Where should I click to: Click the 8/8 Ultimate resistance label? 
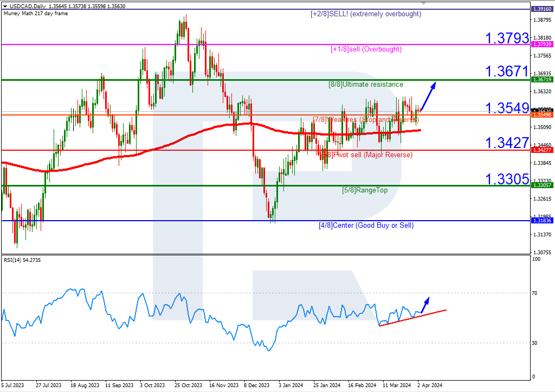pyautogui.click(x=366, y=84)
